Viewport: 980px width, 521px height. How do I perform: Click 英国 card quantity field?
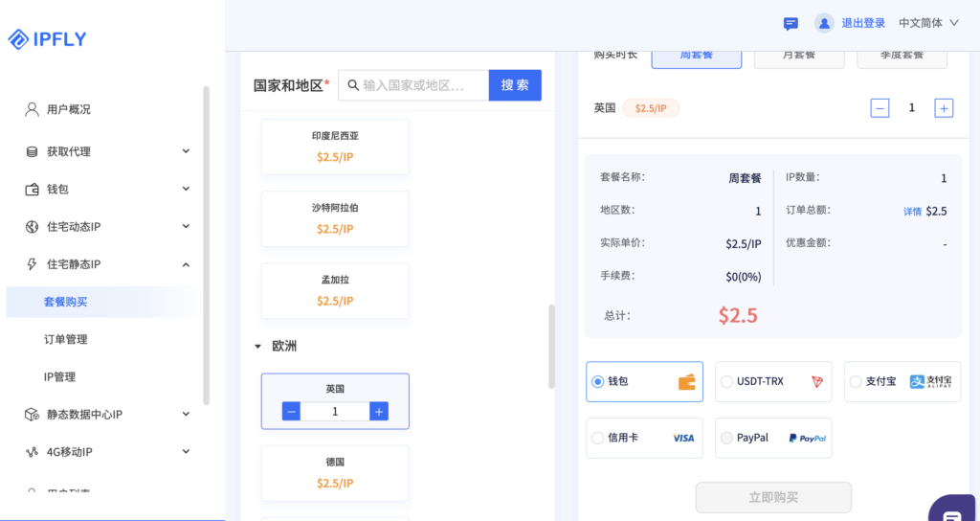(335, 412)
